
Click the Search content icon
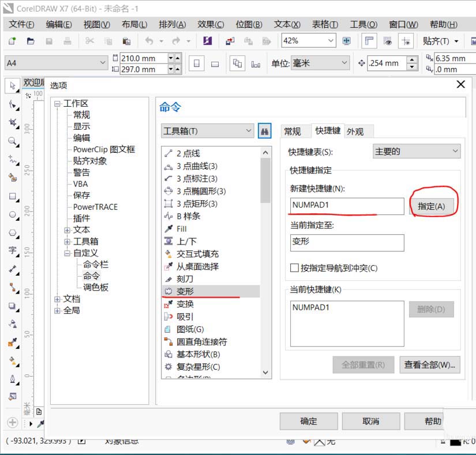click(x=208, y=40)
